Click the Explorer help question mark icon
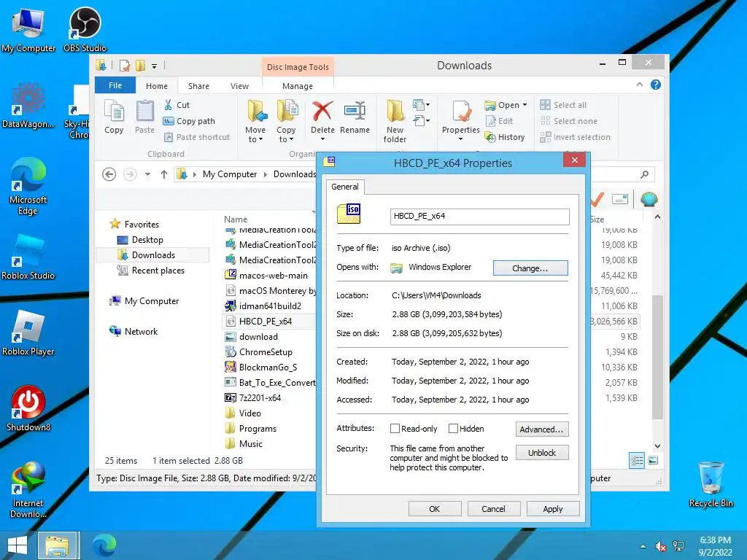747x560 pixels. click(x=656, y=85)
